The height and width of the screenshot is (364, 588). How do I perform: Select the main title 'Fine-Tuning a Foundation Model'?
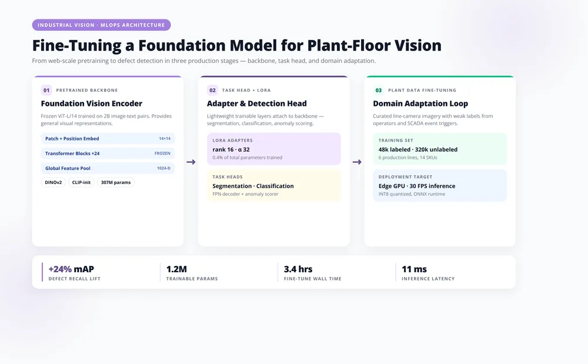click(x=236, y=45)
